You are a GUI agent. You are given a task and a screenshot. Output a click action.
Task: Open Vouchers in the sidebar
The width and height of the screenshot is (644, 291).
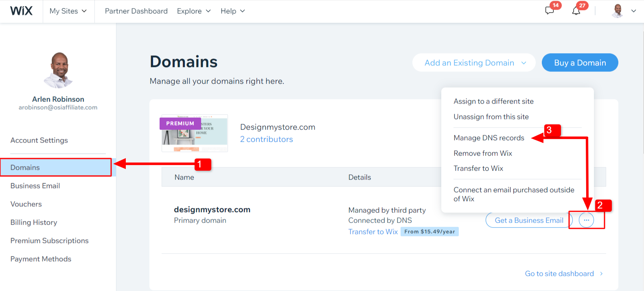pos(26,204)
